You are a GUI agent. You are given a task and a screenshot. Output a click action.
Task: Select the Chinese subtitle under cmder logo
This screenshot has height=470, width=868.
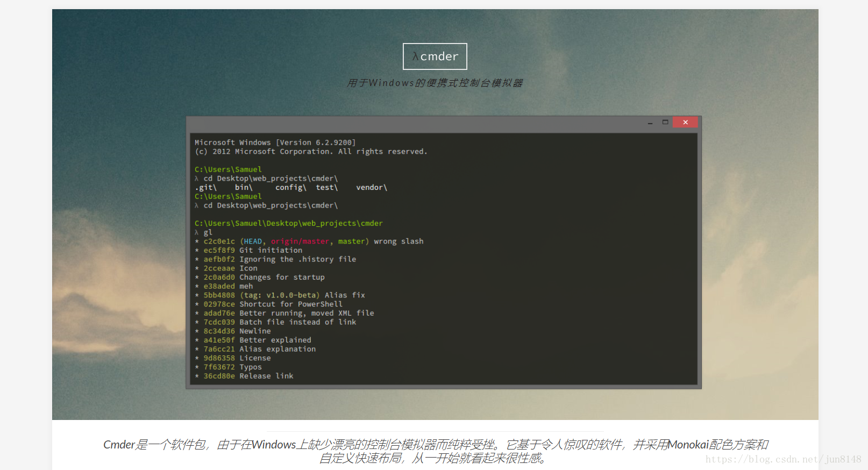tap(435, 83)
